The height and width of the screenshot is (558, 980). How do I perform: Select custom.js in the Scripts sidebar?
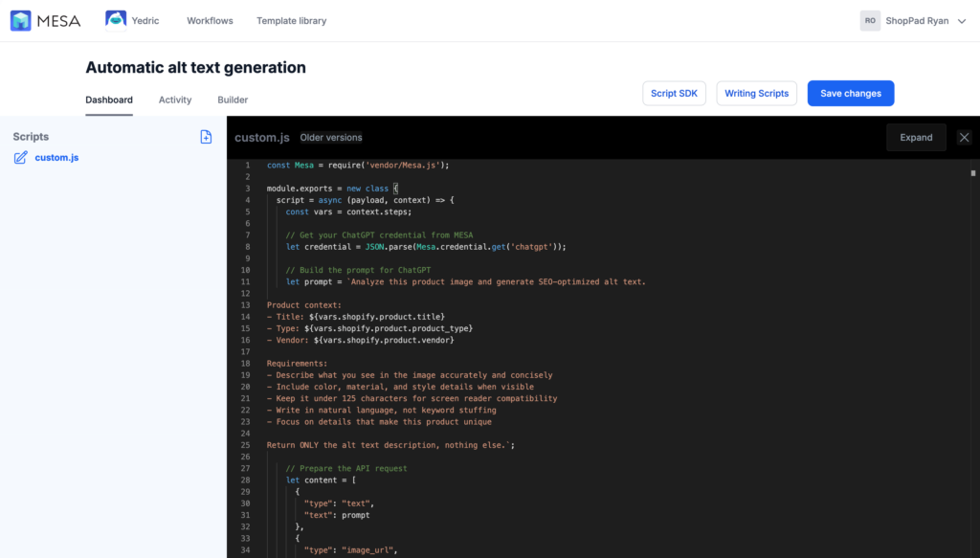pyautogui.click(x=57, y=158)
